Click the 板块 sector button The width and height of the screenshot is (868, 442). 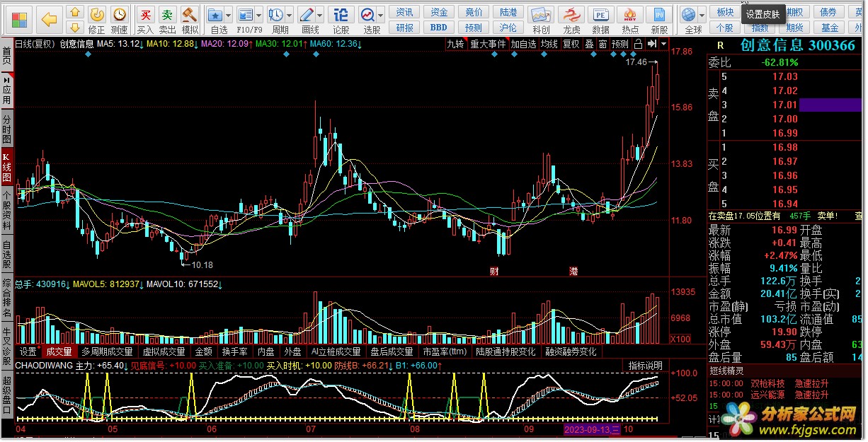(x=725, y=12)
